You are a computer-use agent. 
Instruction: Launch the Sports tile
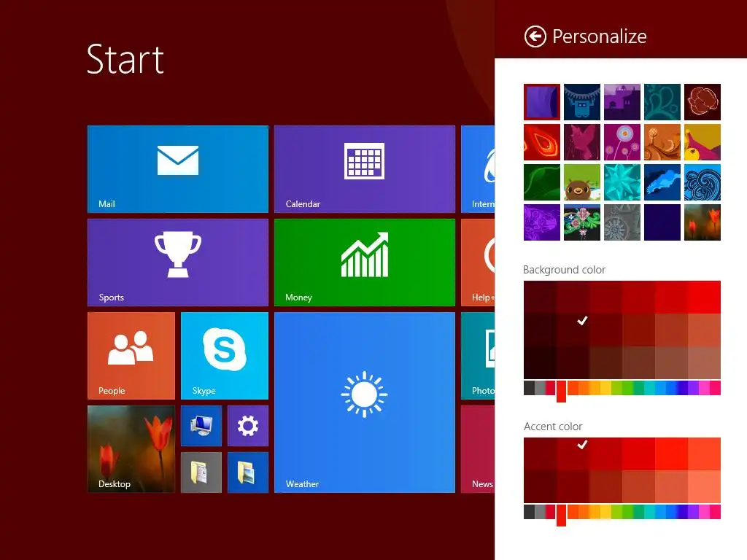(x=178, y=262)
